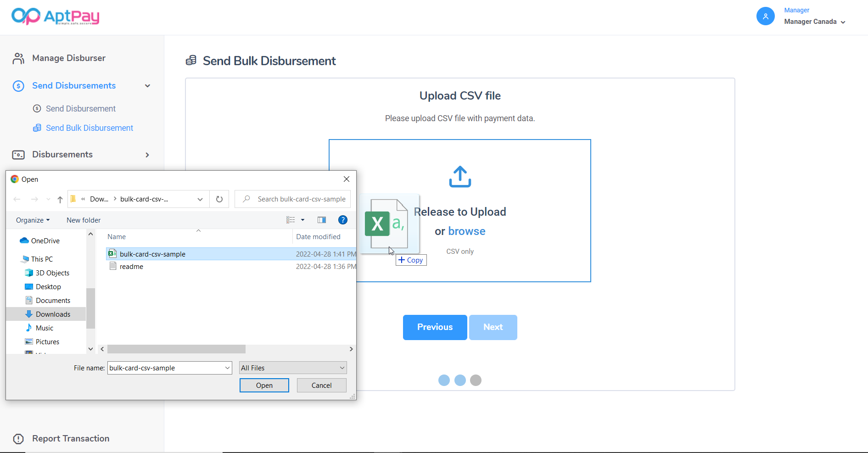Click the browse link
The height and width of the screenshot is (453, 868).
(466, 231)
